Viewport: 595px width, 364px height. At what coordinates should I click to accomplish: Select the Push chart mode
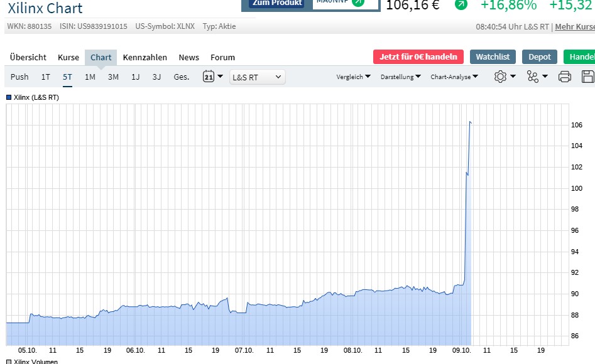click(19, 77)
